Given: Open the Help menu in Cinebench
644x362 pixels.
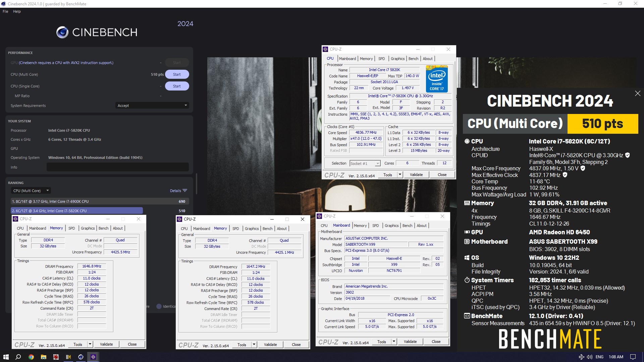Looking at the screenshot, I should click(17, 11).
